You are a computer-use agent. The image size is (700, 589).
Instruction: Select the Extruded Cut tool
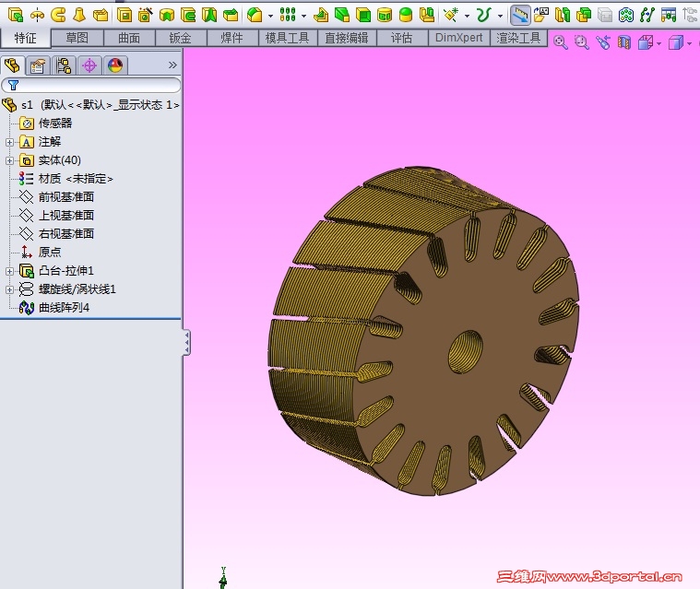[125, 15]
